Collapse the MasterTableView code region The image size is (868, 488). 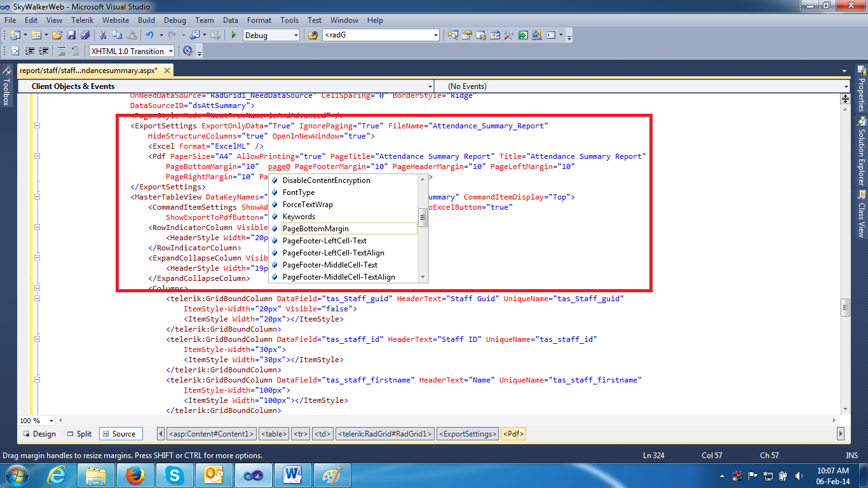37,197
